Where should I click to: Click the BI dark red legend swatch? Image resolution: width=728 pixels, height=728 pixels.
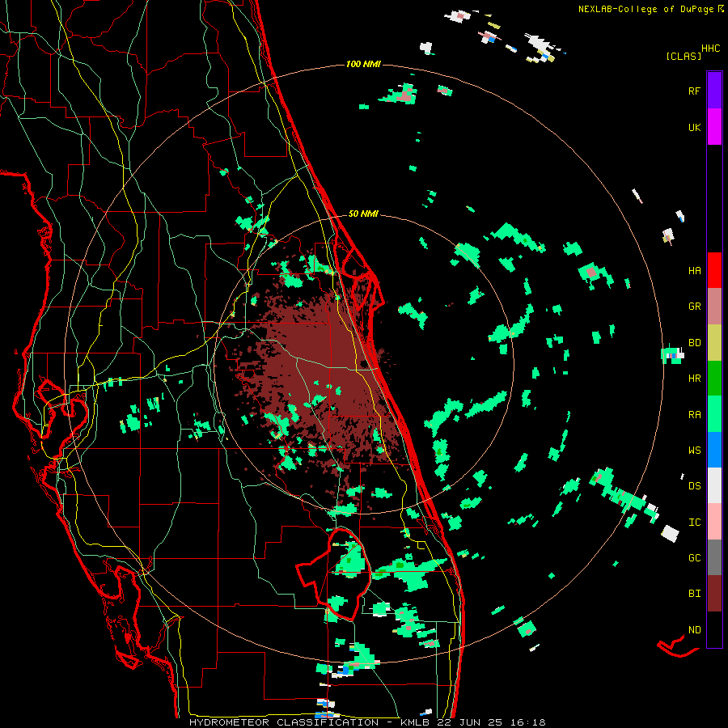pos(714,594)
